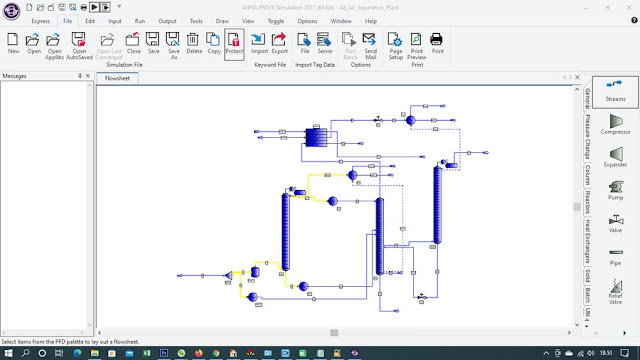The height and width of the screenshot is (360, 640).
Task: Close the Messages panel
Action: point(88,76)
